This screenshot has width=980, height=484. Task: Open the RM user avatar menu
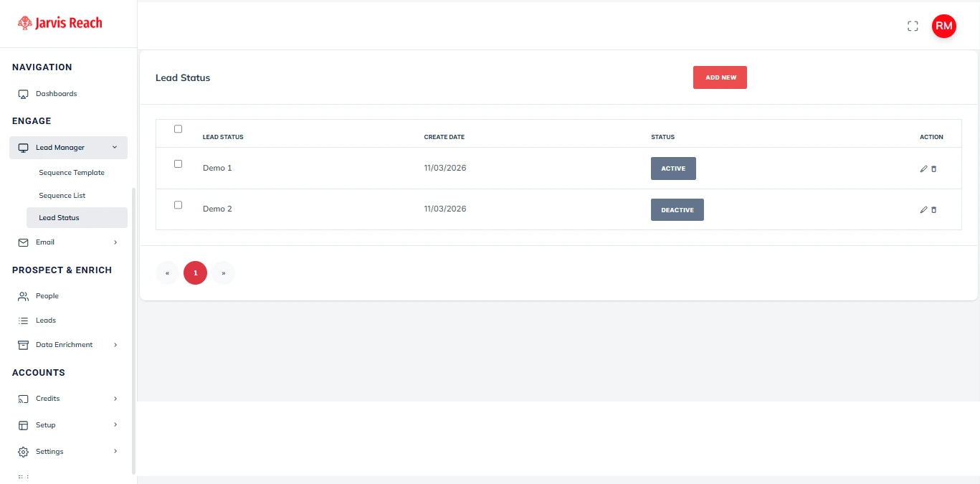[x=944, y=26]
